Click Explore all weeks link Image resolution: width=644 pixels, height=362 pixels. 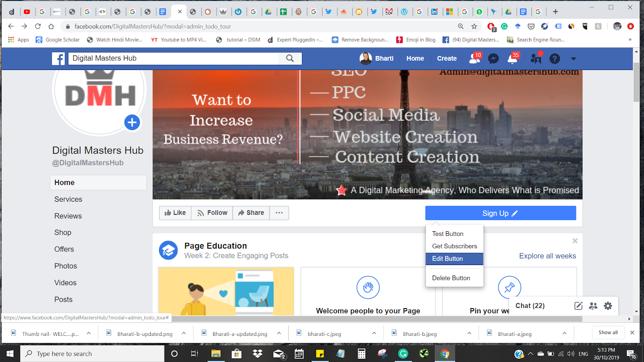547,256
